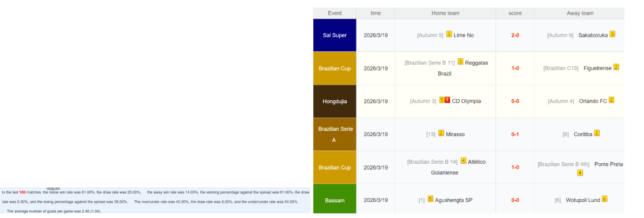Click the 1-0 score in Atlético Goianiense row
Screen dimensions: 644x218
coord(515,167)
